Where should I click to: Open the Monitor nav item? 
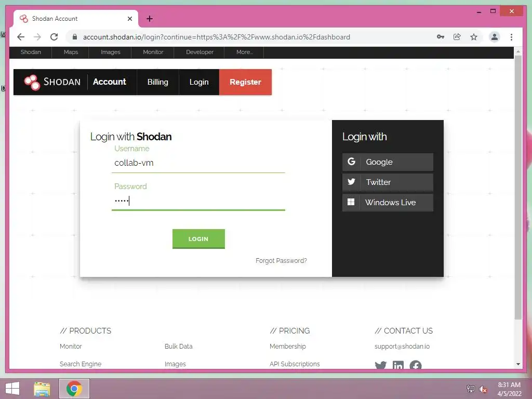click(x=153, y=52)
